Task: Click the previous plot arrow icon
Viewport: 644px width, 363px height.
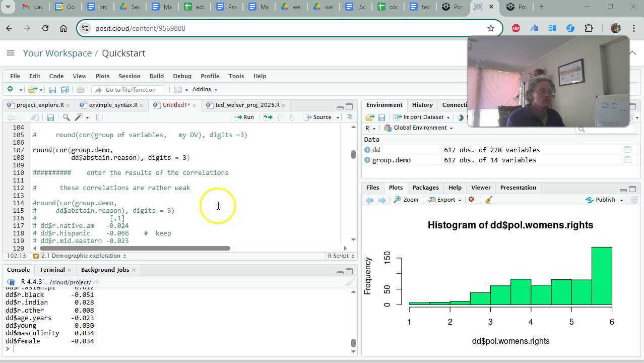Action: (x=369, y=200)
